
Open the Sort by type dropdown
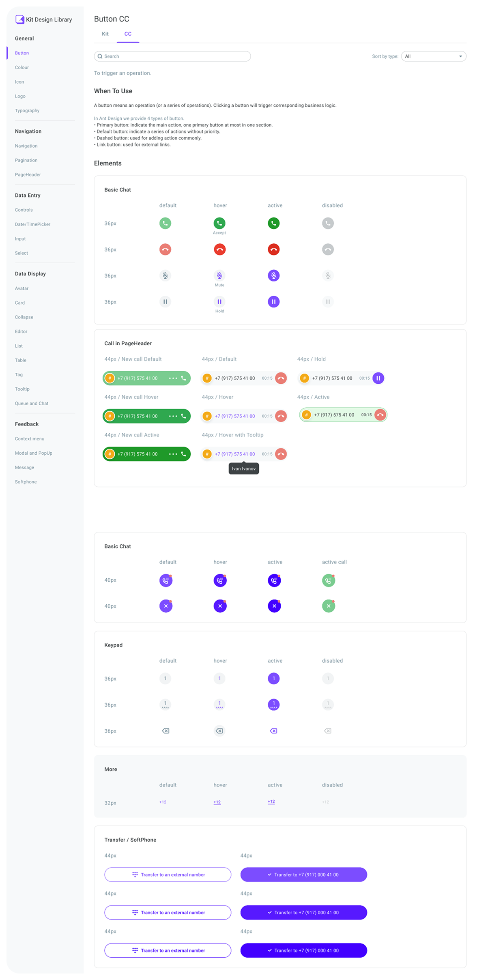[434, 56]
